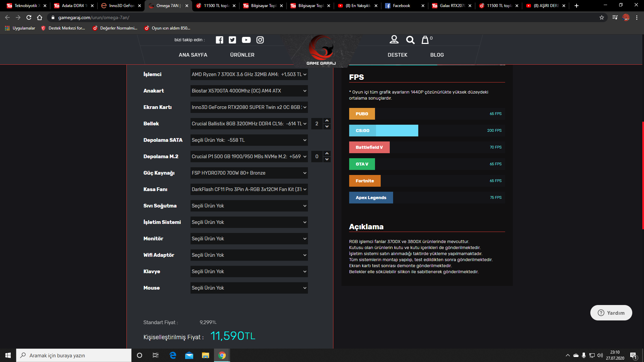Viewport: 644px width, 362px height.
Task: Click Battlefield V FPS bar label
Action: [x=369, y=147]
